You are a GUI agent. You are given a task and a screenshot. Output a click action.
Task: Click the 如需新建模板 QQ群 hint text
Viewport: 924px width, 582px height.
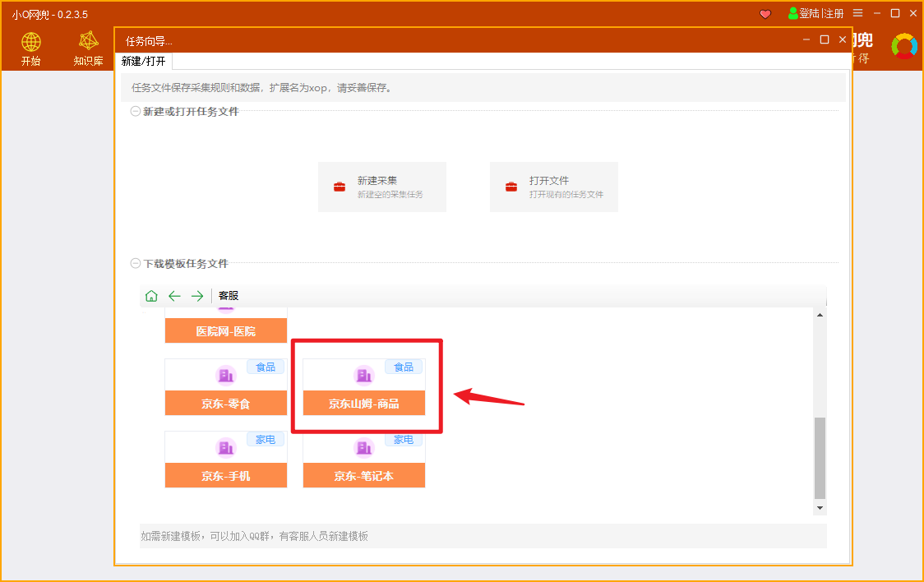[x=255, y=536]
